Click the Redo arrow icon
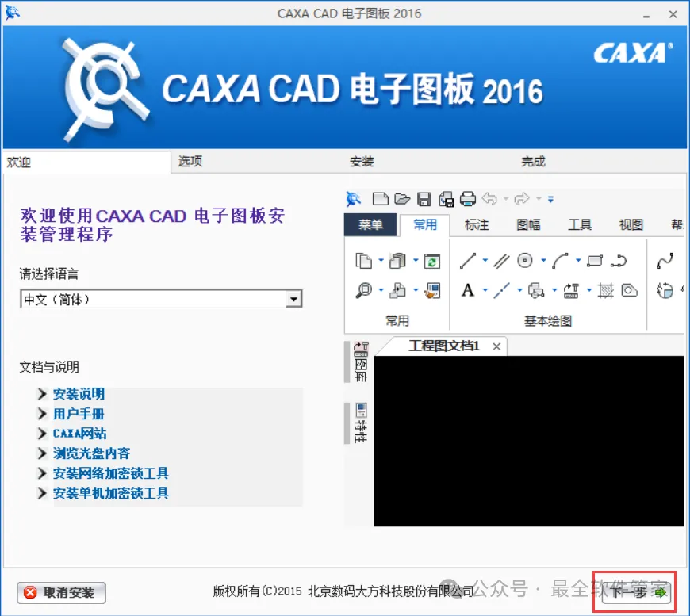This screenshot has width=690, height=616. click(x=522, y=199)
